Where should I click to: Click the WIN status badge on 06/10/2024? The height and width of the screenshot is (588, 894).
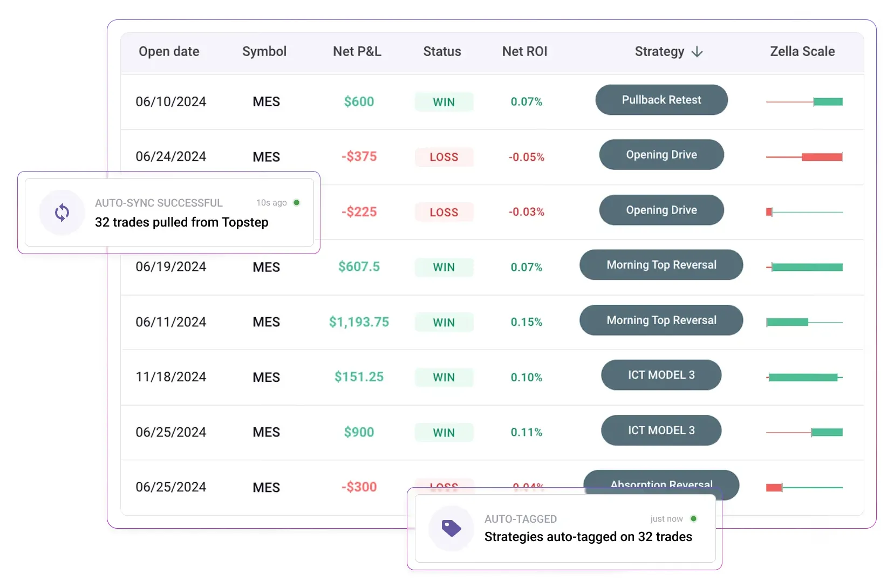444,102
